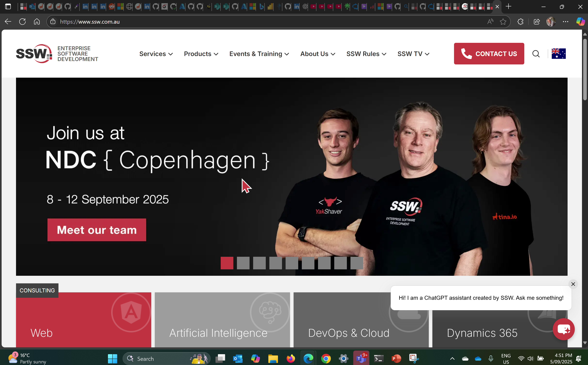Open the tab actions menu icon
Image resolution: width=588 pixels, height=365 pixels.
[x=8, y=7]
